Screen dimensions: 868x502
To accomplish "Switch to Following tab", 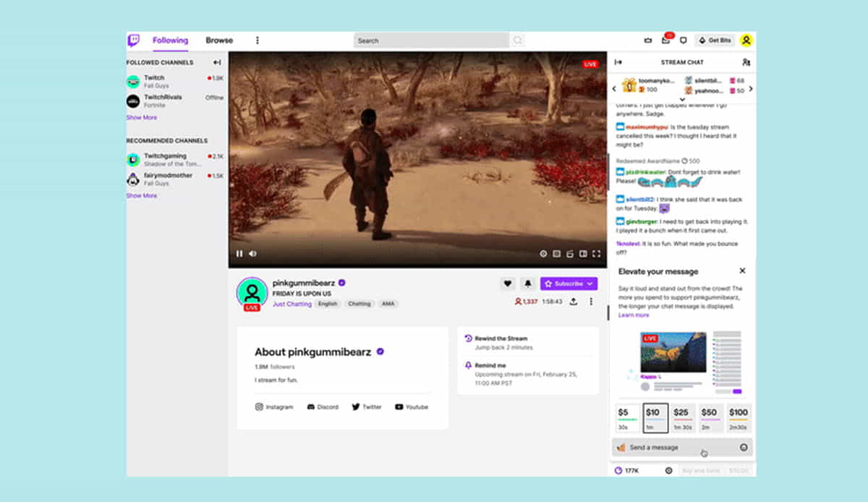I will coord(170,41).
